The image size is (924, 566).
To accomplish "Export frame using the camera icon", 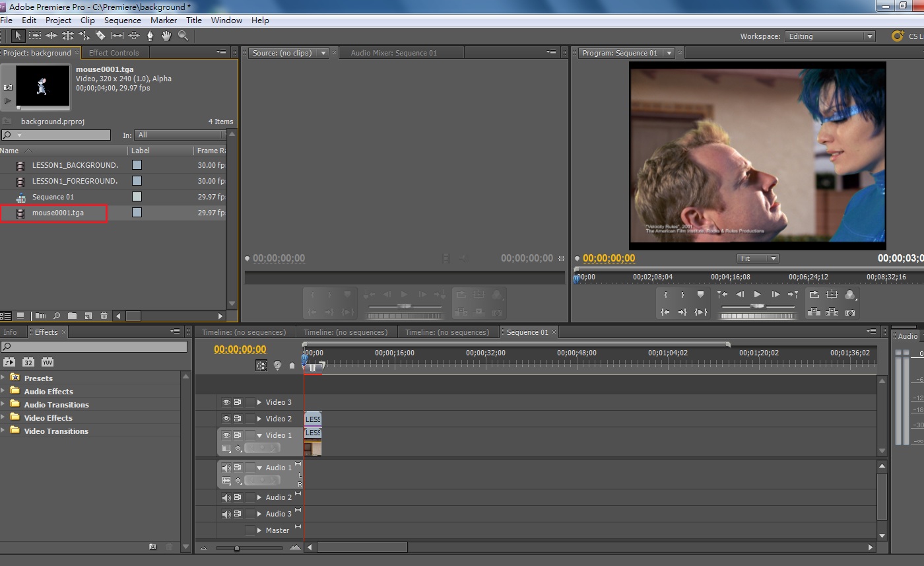I will [x=850, y=312].
